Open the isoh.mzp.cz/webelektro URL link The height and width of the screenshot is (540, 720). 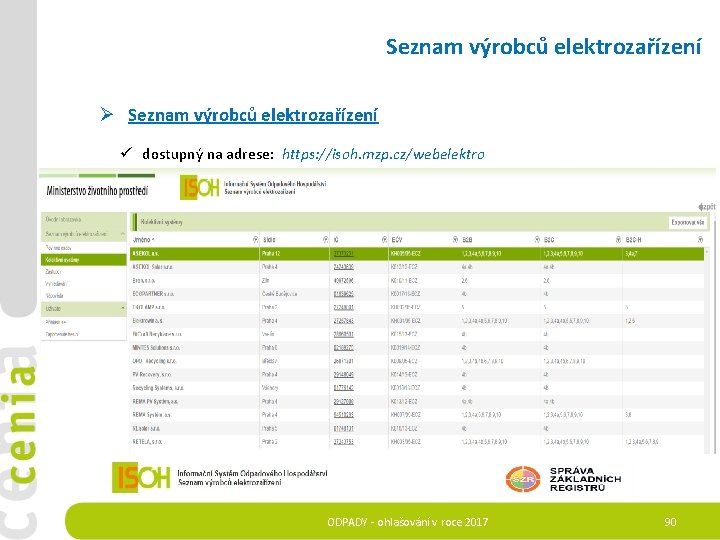pos(383,154)
